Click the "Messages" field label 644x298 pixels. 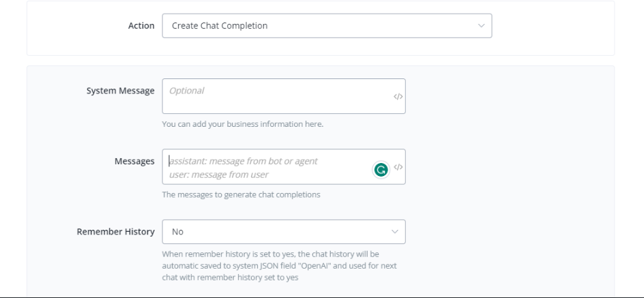(134, 162)
